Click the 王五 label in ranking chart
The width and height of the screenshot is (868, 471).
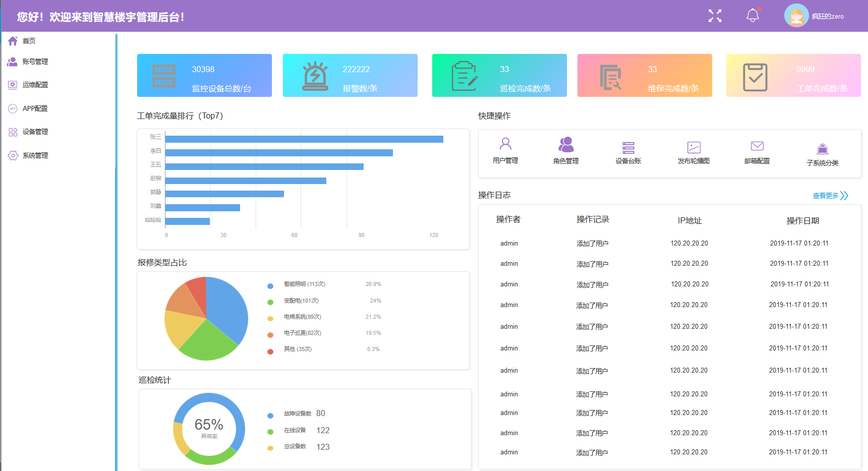coord(156,164)
